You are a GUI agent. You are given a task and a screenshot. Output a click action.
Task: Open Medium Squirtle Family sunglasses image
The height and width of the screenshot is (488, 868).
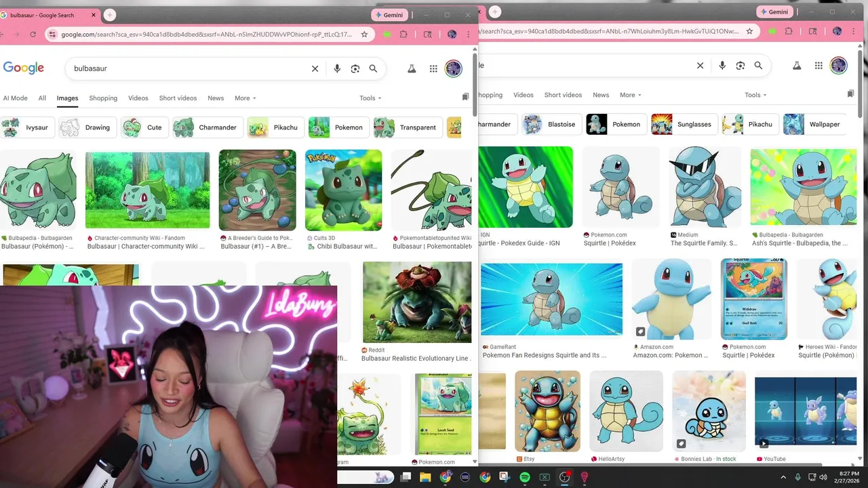705,186
